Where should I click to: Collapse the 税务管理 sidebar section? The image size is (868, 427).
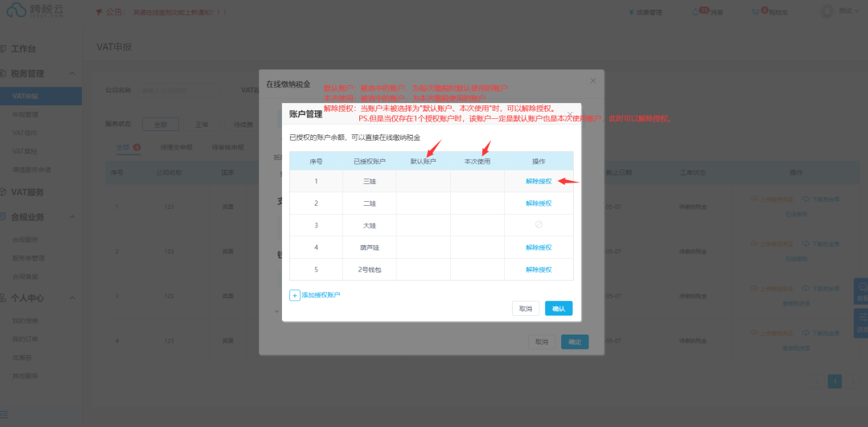(x=72, y=74)
